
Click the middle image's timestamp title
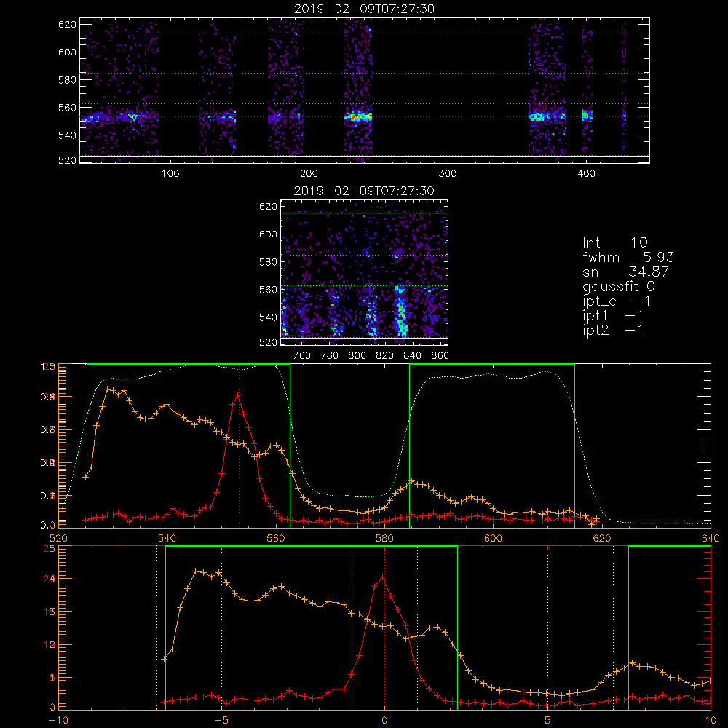(364, 191)
